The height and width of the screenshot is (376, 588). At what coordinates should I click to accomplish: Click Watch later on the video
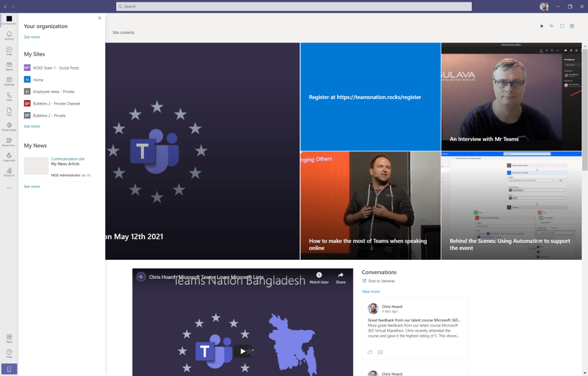(319, 277)
